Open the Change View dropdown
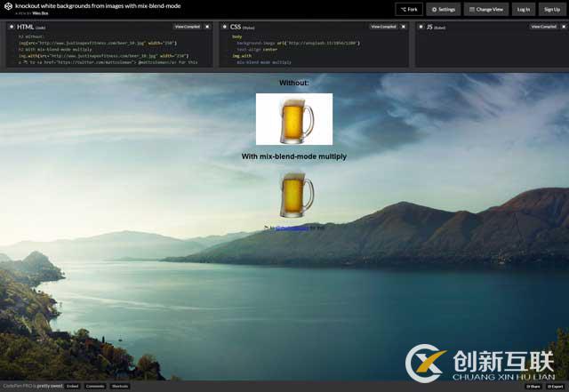The image size is (569, 392). click(x=486, y=9)
